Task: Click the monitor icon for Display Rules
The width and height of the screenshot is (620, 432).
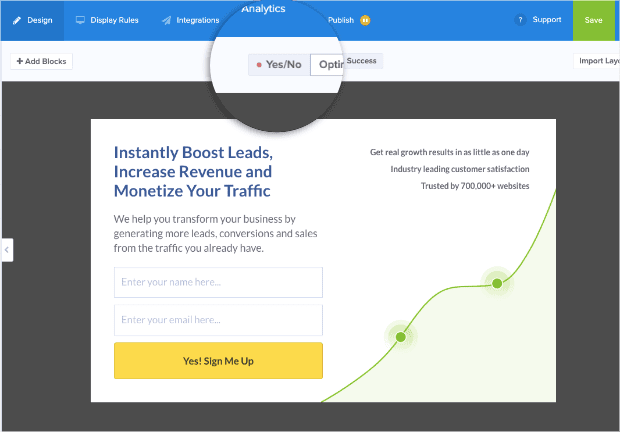Action: click(x=80, y=20)
